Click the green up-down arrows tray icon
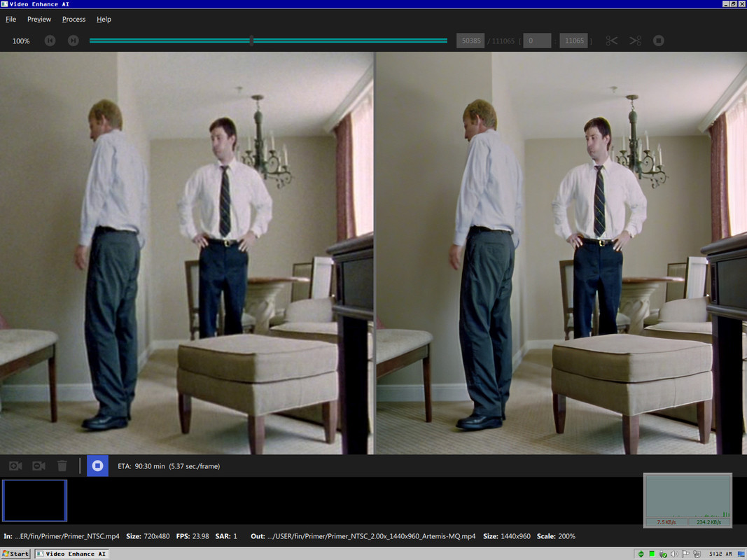The image size is (747, 560). pos(641,554)
